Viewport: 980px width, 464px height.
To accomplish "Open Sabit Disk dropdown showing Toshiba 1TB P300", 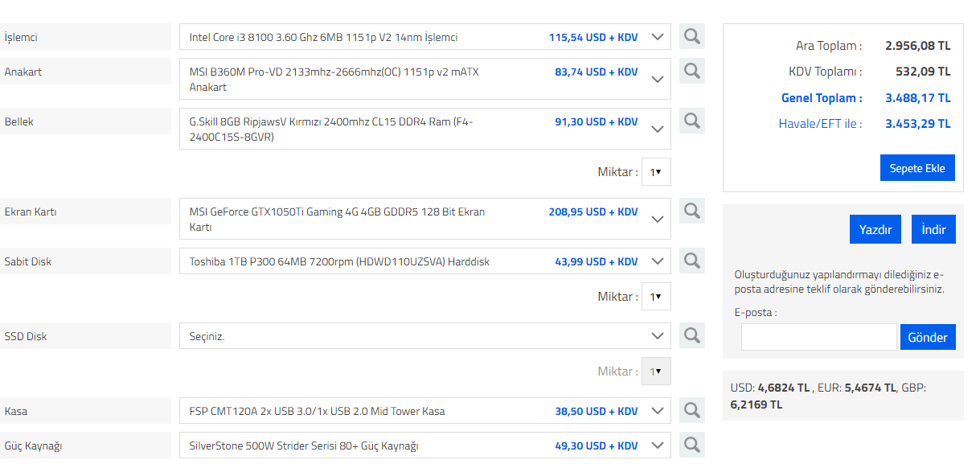I will click(x=425, y=261).
